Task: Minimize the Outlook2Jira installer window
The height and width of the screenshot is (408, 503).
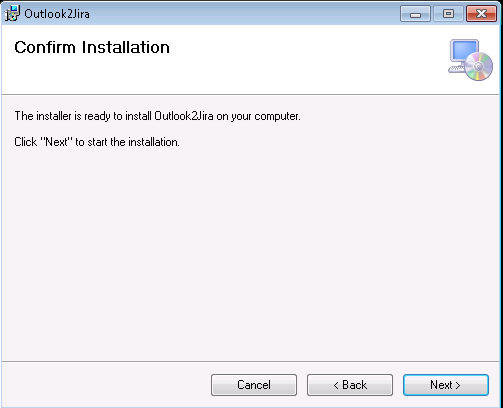Action: point(415,14)
